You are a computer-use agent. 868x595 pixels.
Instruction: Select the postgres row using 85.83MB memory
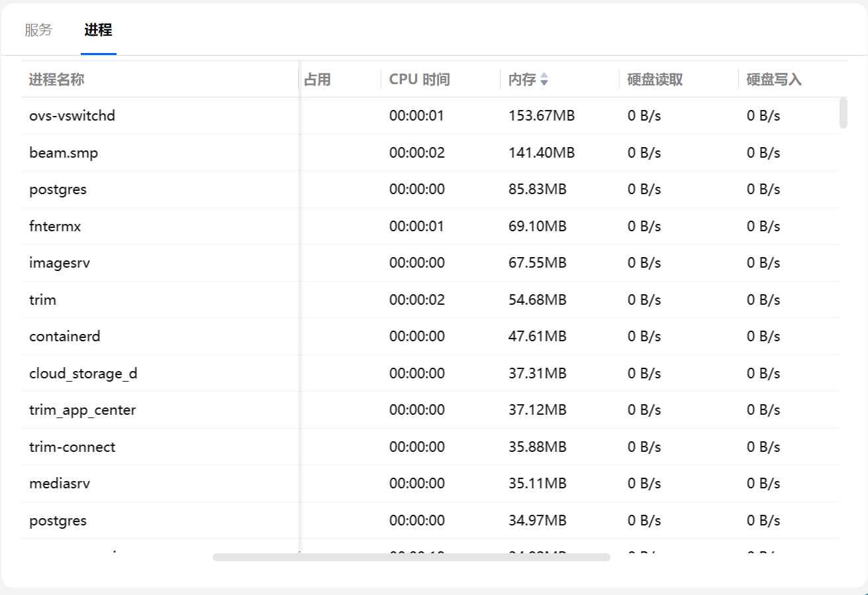point(58,189)
